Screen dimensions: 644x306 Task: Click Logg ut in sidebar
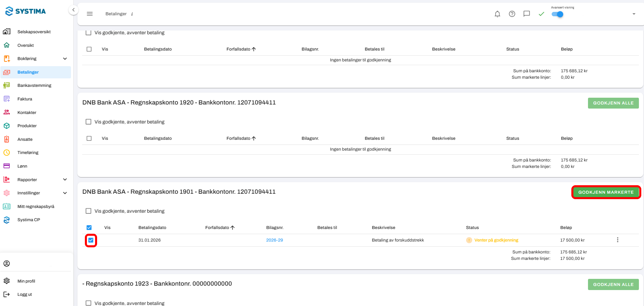[x=24, y=294]
